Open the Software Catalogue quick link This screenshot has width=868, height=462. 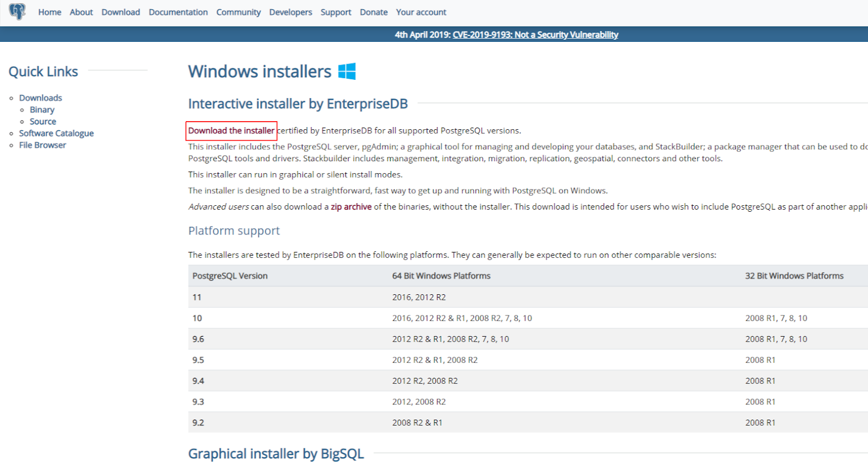pyautogui.click(x=56, y=133)
